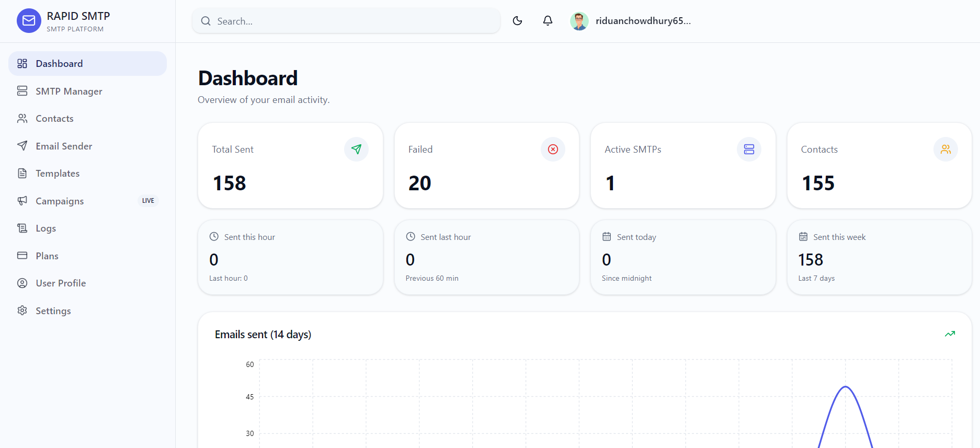Click the "Last 7 days" caption
Image resolution: width=980 pixels, height=448 pixels.
816,279
